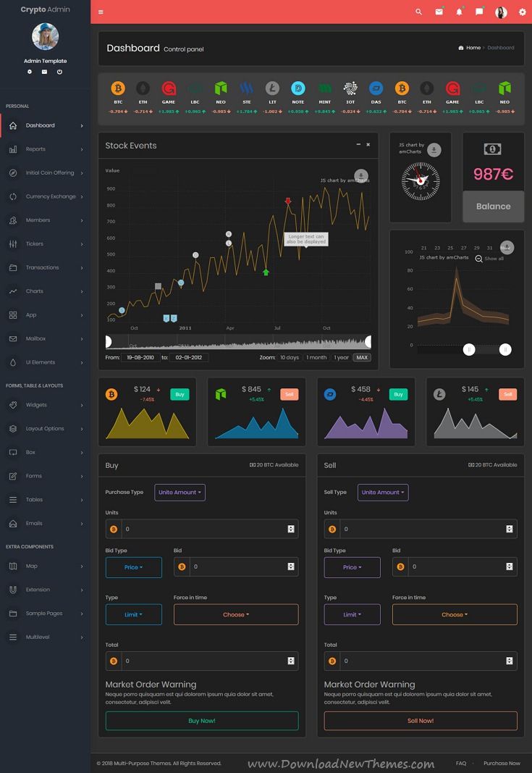Open the Buy panel Choose dropdown
532x773 pixels.
236,614
